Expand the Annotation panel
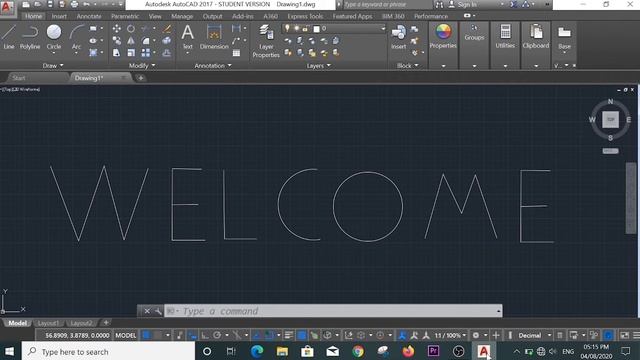 click(213, 65)
